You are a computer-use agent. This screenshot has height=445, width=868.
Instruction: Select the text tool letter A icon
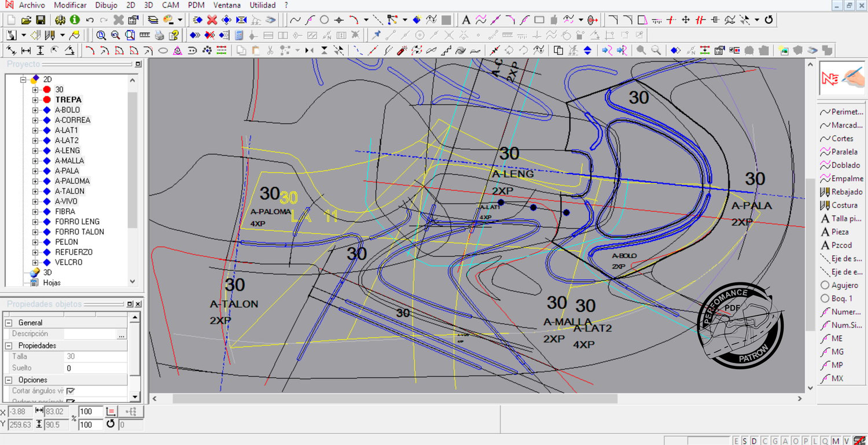466,20
